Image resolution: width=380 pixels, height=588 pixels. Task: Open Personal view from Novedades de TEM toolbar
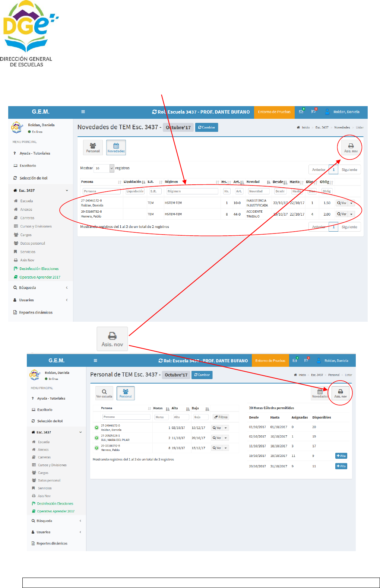coord(93,147)
